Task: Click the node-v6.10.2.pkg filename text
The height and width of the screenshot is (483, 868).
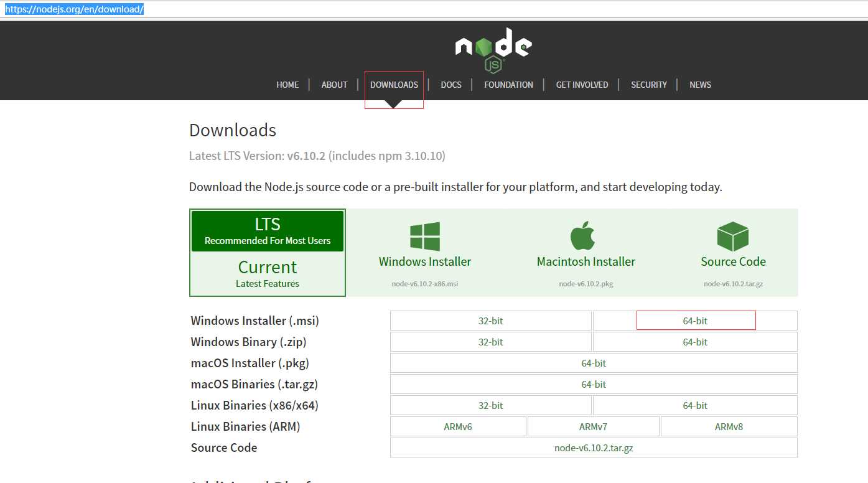Action: (586, 284)
